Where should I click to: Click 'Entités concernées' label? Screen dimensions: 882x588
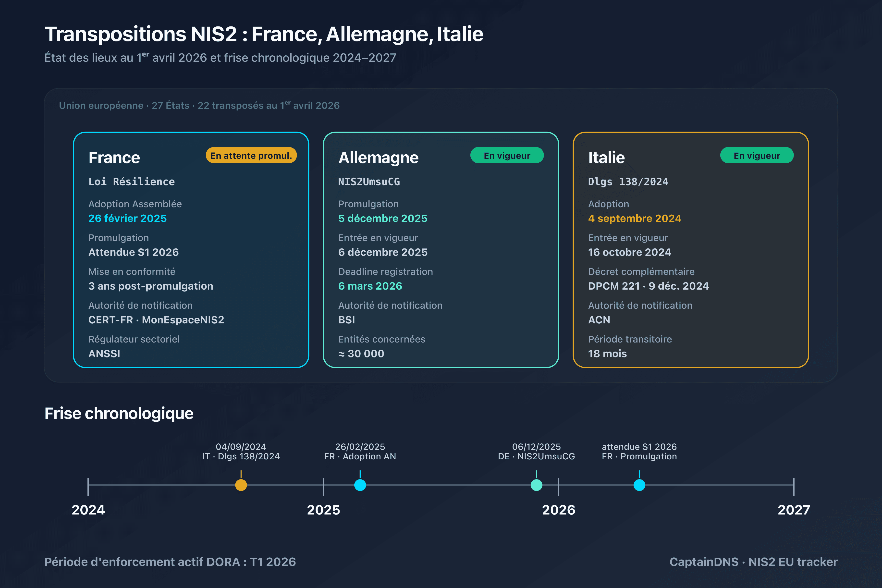[382, 339]
